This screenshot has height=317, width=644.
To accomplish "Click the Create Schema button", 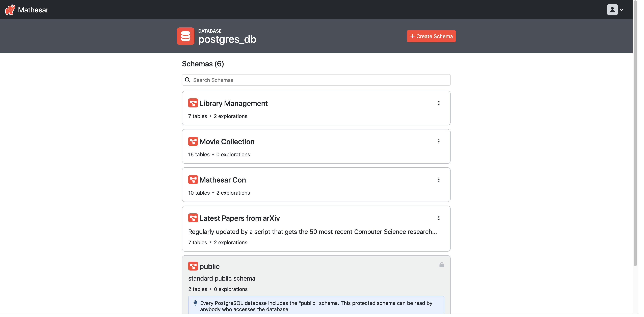I will click(x=431, y=36).
